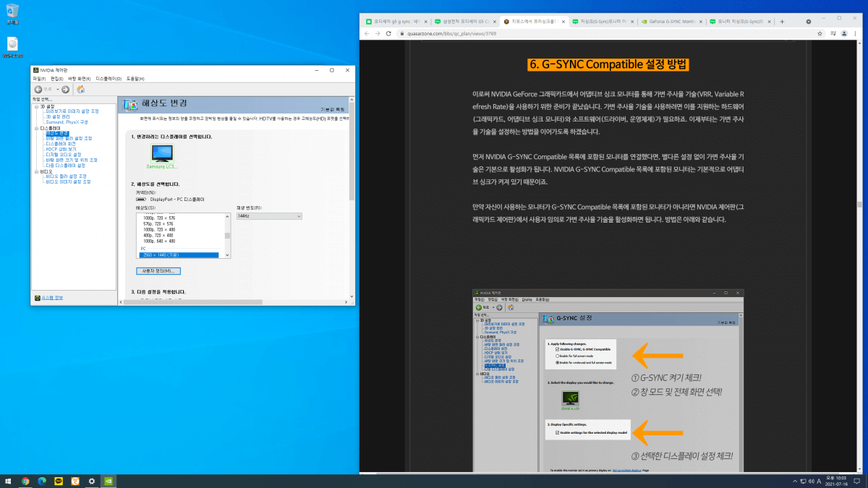Viewport: 868px width, 488px height.
Task: Select 480p, 720 × 480 resolution
Action: 158,236
